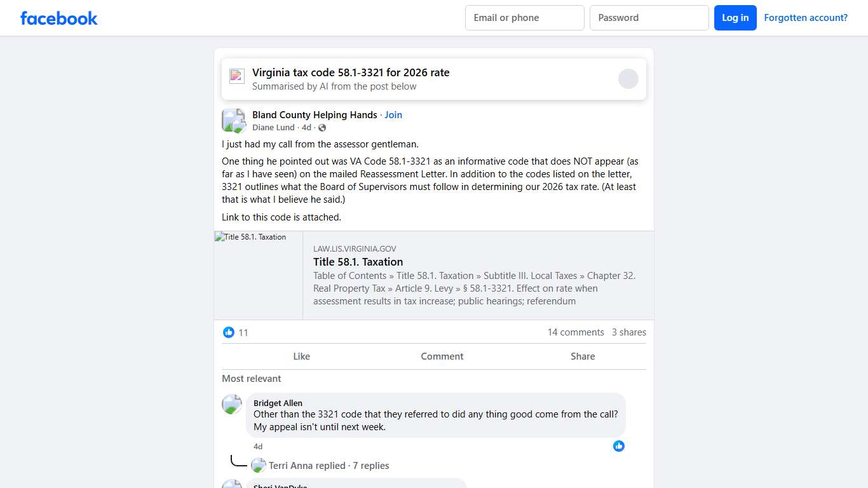Click the Log in button
Image resolution: width=868 pixels, height=488 pixels.
[x=735, y=18]
